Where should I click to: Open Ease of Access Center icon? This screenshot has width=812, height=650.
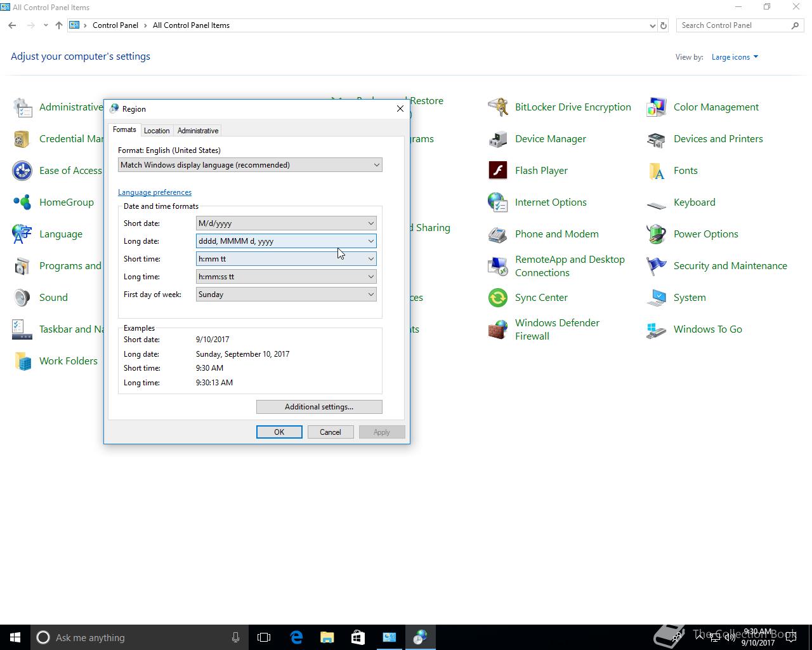tap(22, 171)
